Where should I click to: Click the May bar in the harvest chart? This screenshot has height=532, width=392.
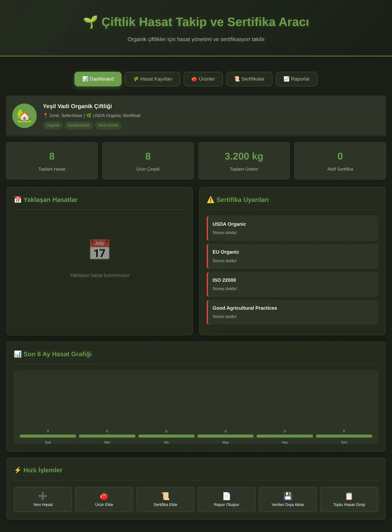coord(225,436)
